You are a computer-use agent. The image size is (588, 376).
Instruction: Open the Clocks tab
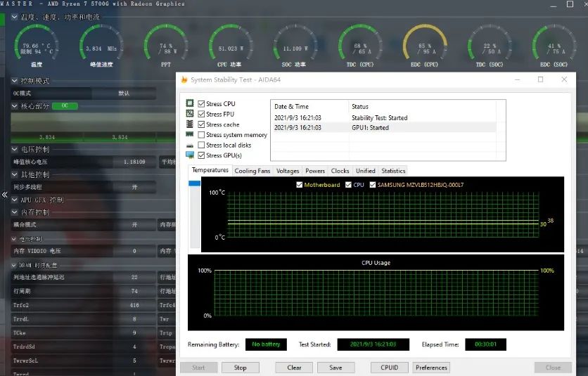pyautogui.click(x=340, y=171)
